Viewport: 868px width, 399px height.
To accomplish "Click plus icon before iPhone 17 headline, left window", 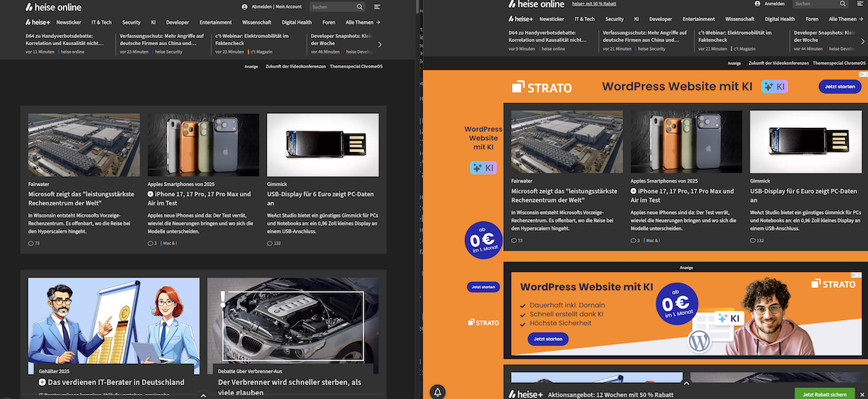I will (x=151, y=194).
